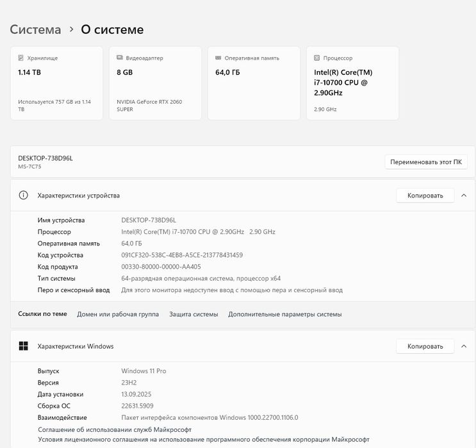Click the info icon beside Характеристики устройства
Viewport: 476px width, 448px height.
[23, 195]
